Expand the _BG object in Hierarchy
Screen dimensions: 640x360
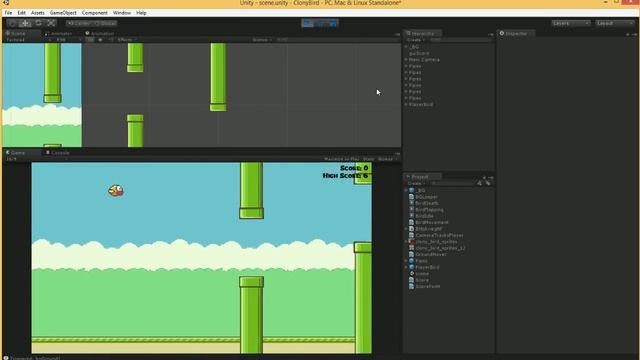click(407, 47)
